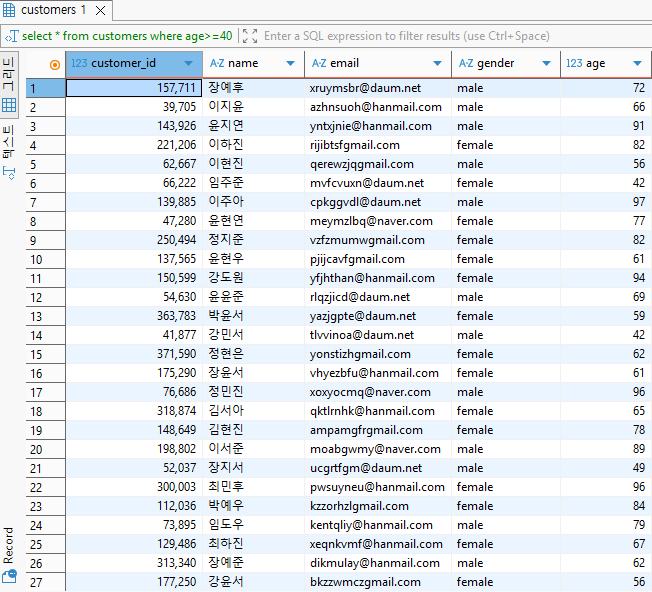
Task: Open name column filter dropdown
Action: 290,64
